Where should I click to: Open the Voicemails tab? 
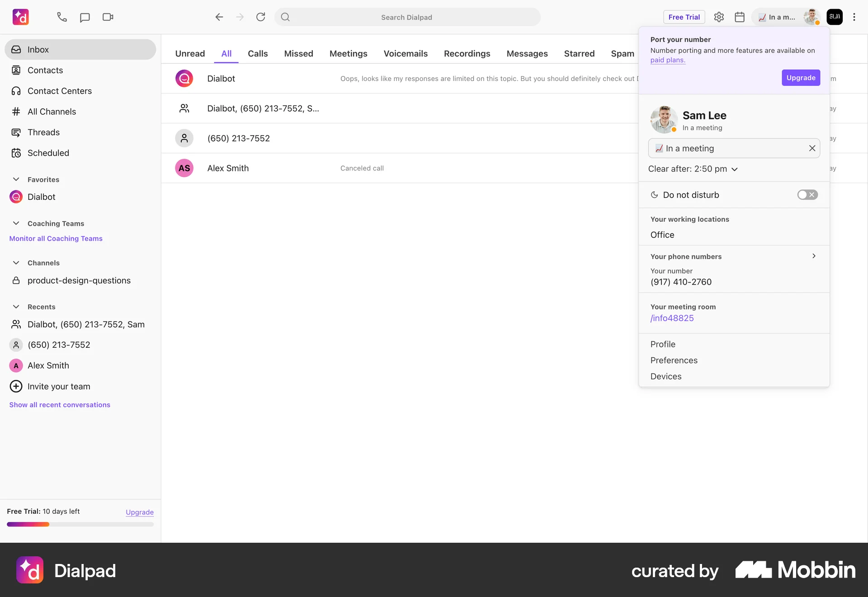point(406,53)
